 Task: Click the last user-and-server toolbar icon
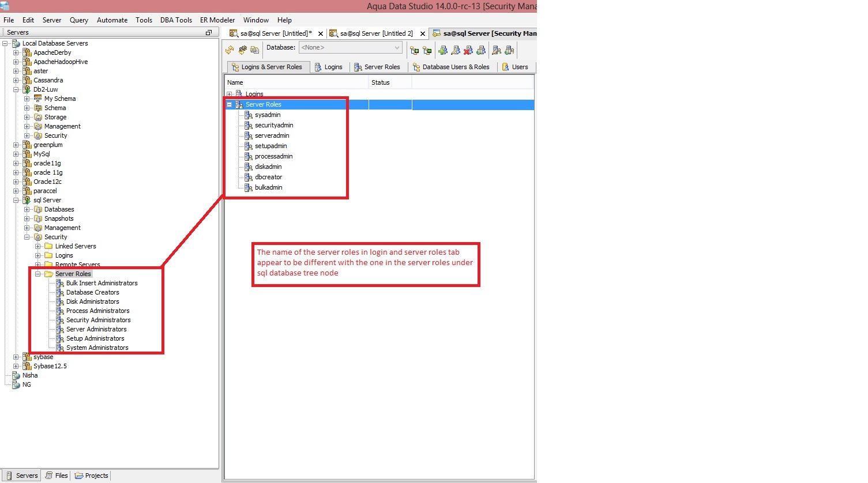click(x=509, y=50)
